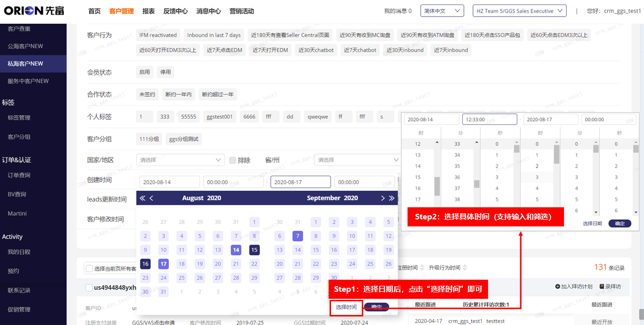Pick August 15 in the calendar
Screen dimensions: 644x325
click(254, 250)
